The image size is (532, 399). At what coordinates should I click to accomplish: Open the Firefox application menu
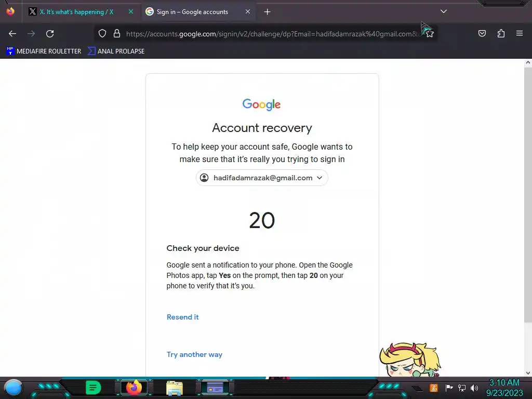519,33
